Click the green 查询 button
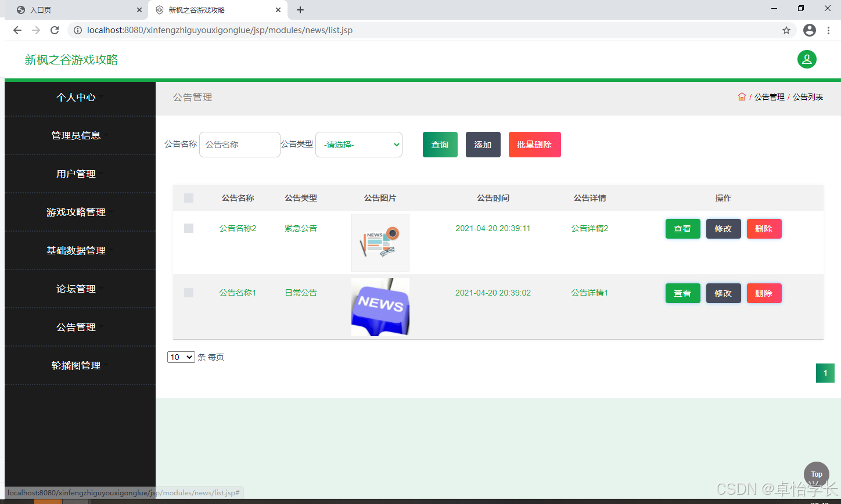Screen dimensions: 841x504 click(440, 145)
